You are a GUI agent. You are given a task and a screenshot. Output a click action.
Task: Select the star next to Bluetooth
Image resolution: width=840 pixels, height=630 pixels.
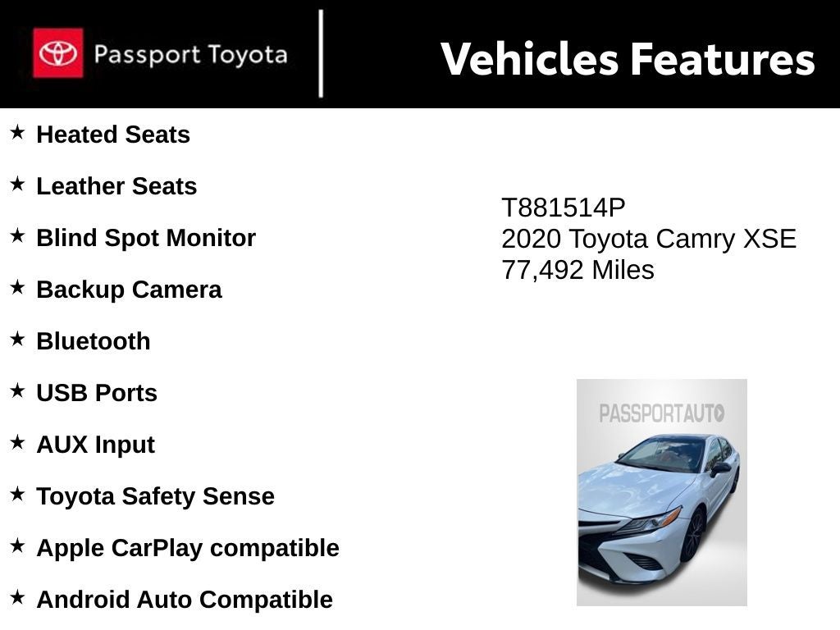click(17, 339)
